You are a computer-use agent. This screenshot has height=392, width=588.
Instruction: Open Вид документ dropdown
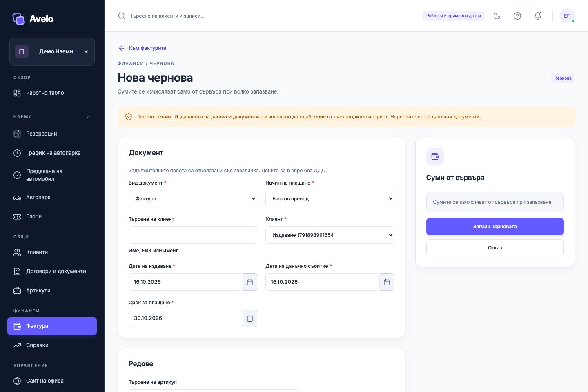(193, 199)
